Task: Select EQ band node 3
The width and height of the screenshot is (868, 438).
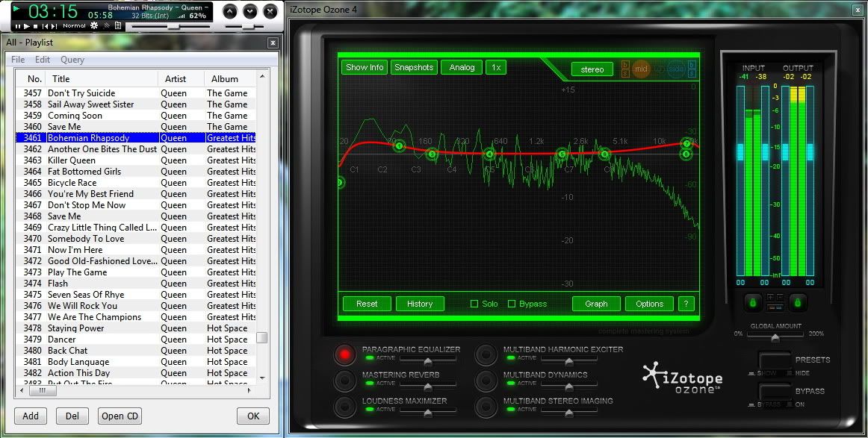Action: point(433,154)
